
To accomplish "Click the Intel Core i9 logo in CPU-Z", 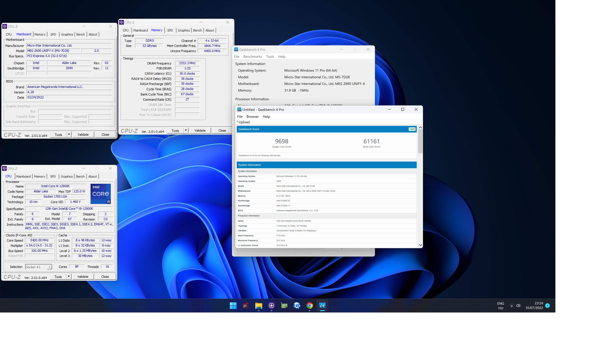I will pyautogui.click(x=101, y=194).
